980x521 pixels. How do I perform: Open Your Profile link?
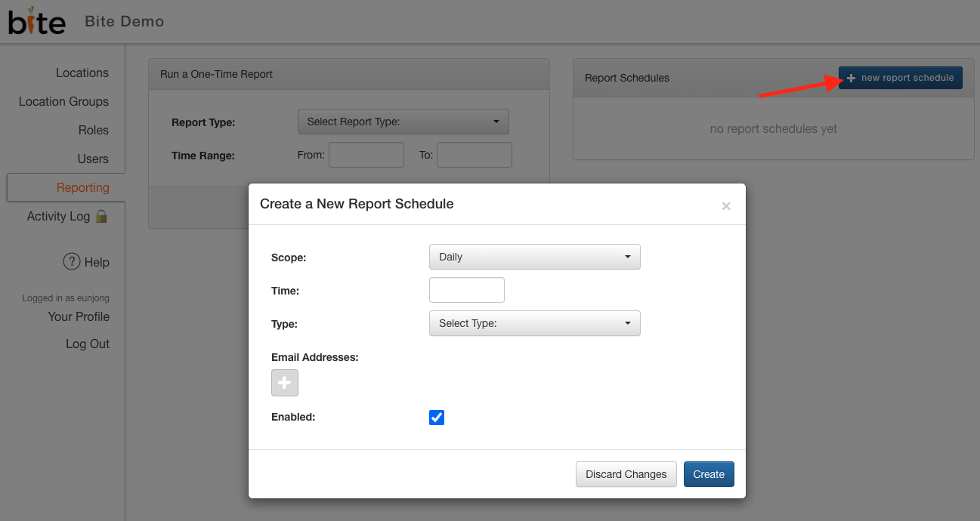pos(79,316)
